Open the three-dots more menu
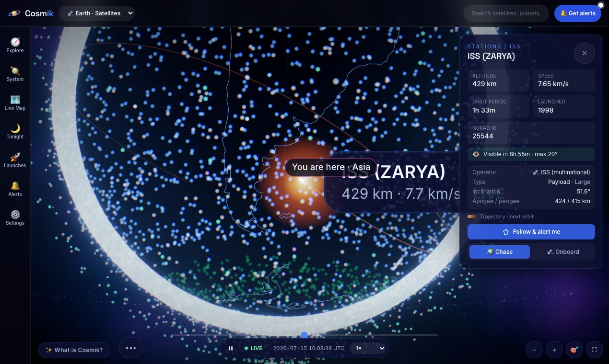 tap(131, 348)
